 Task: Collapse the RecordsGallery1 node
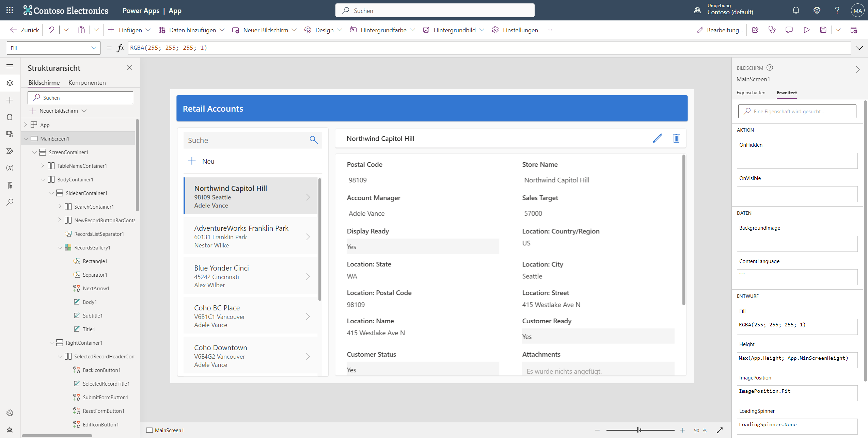[60, 247]
